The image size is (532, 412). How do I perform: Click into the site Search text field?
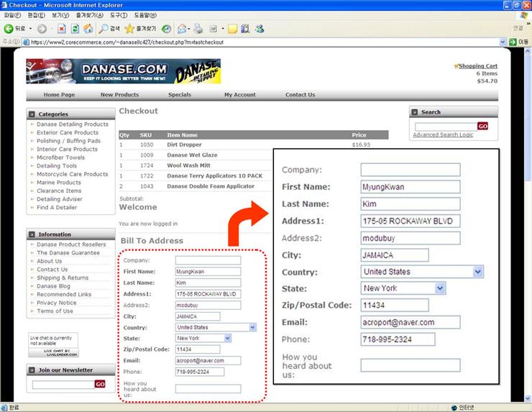point(446,127)
